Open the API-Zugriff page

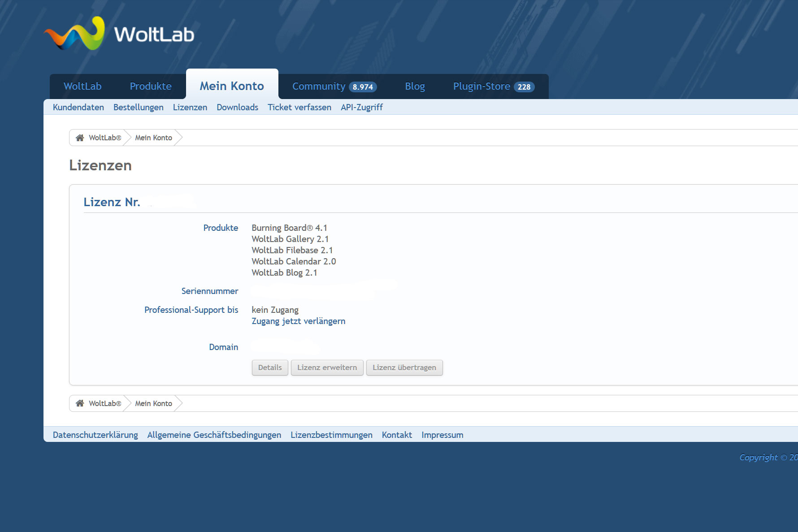[x=361, y=107]
